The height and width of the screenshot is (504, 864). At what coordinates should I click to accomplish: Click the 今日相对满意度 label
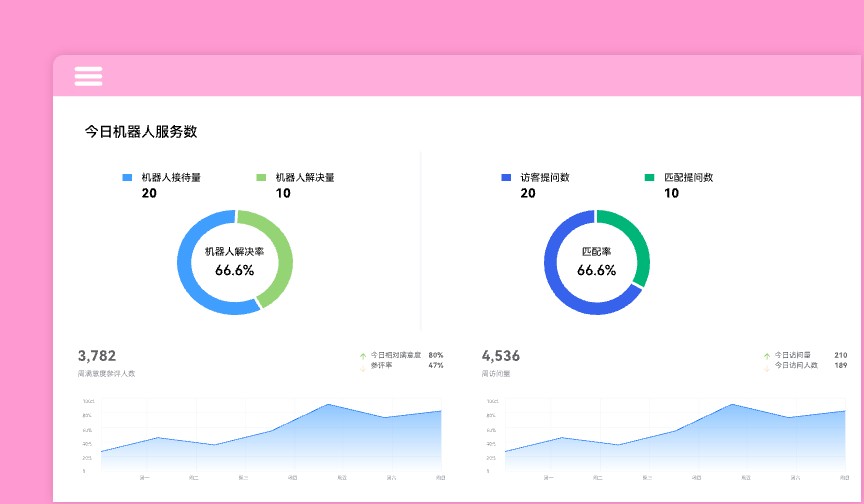point(396,355)
